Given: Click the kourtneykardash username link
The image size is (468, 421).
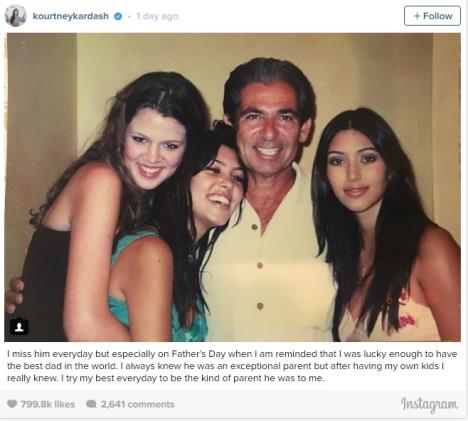Looking at the screenshot, I should click(x=71, y=16).
